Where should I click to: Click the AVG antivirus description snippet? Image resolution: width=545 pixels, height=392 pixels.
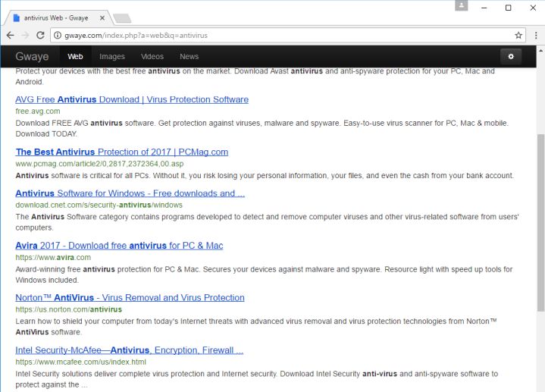tap(262, 128)
